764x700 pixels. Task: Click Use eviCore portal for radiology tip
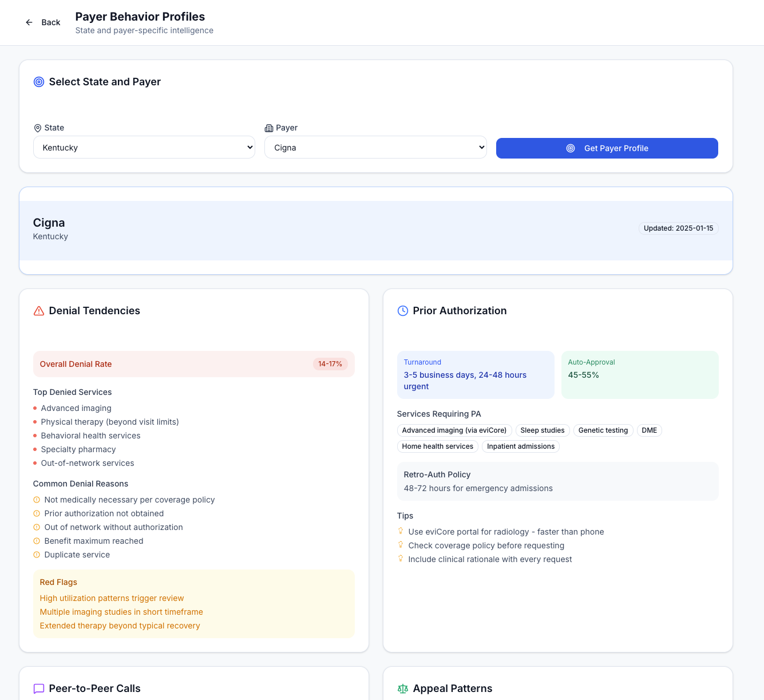click(506, 532)
